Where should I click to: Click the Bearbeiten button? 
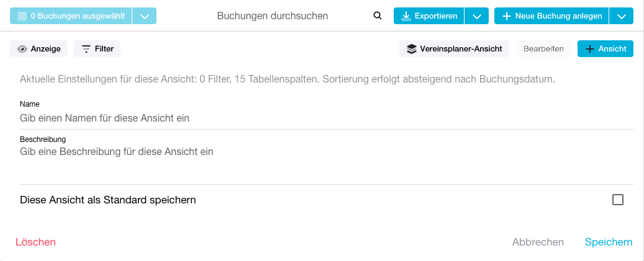tap(543, 49)
